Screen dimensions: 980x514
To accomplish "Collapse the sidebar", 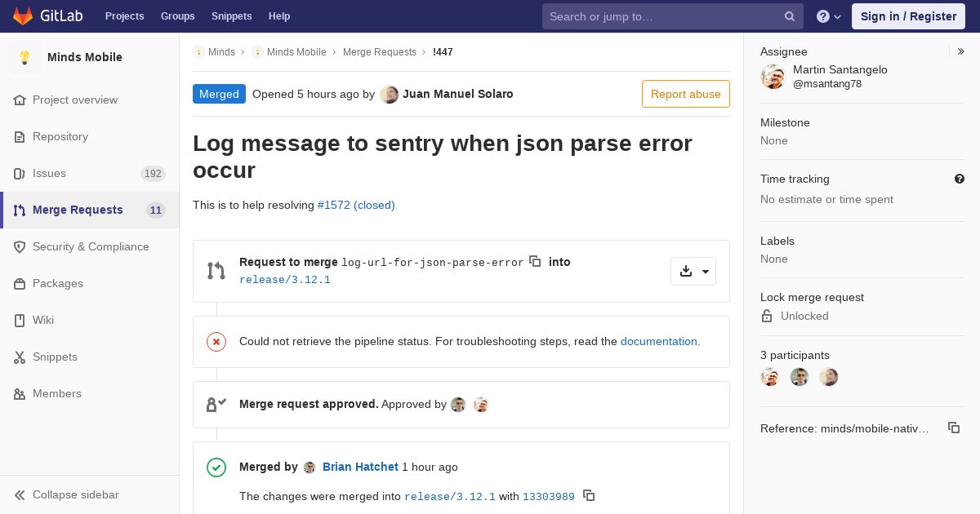I will [90, 494].
